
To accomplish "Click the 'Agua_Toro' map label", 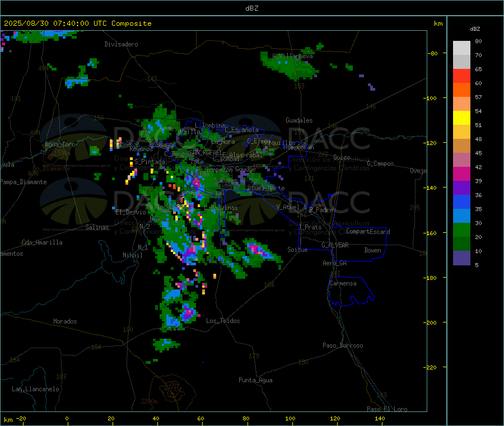I will (x=60, y=144).
